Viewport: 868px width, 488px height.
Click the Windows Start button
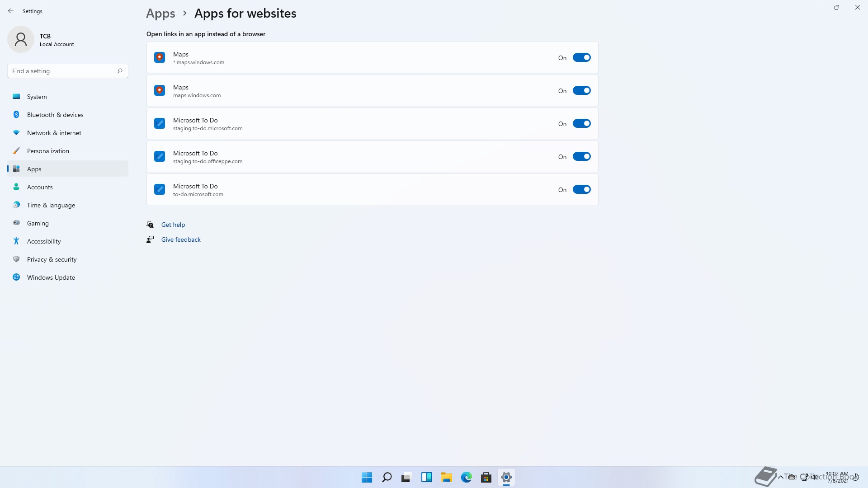(x=367, y=477)
